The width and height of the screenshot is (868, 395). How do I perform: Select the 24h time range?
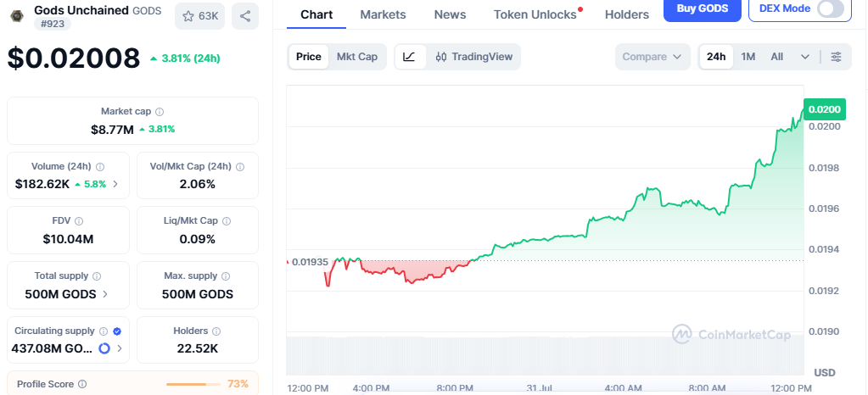pyautogui.click(x=716, y=57)
